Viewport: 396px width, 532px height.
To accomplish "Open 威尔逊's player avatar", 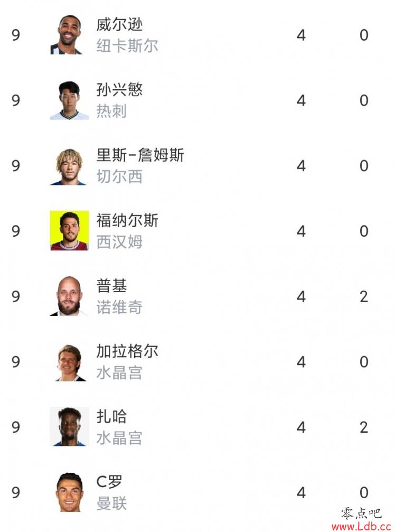I will point(69,35).
